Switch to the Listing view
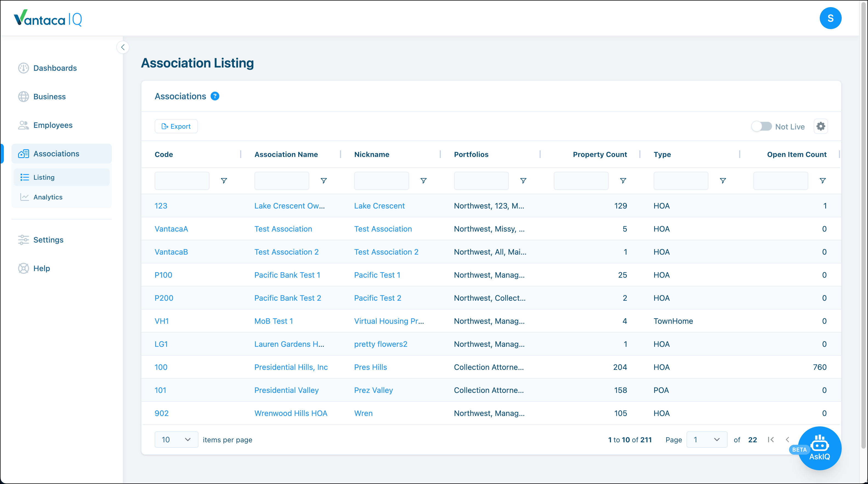Viewport: 868px width, 484px height. pyautogui.click(x=44, y=177)
